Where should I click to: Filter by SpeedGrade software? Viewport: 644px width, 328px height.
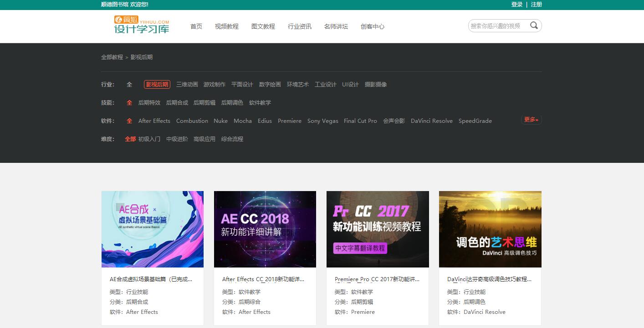point(475,121)
